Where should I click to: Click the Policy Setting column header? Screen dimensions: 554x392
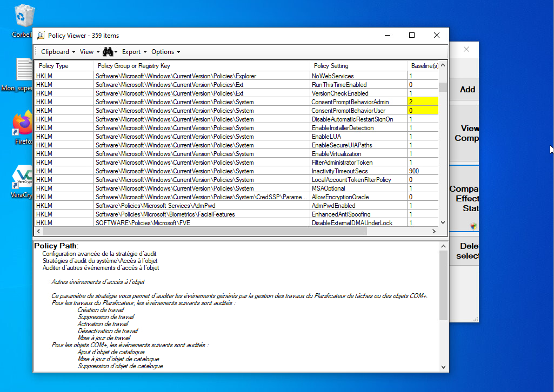tap(331, 66)
